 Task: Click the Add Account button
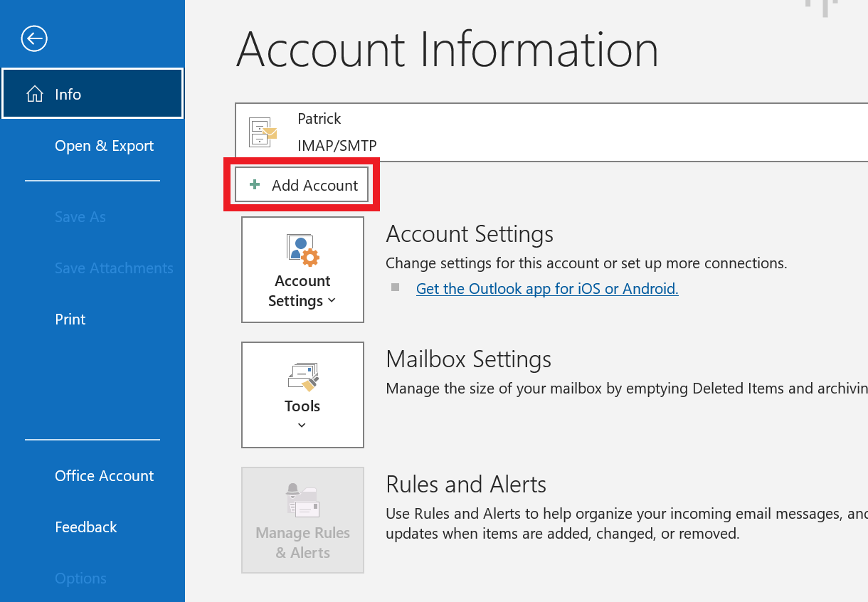click(x=302, y=185)
